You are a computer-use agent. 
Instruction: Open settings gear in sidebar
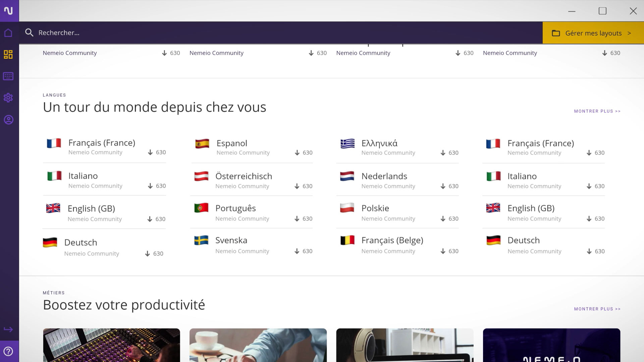pos(8,98)
